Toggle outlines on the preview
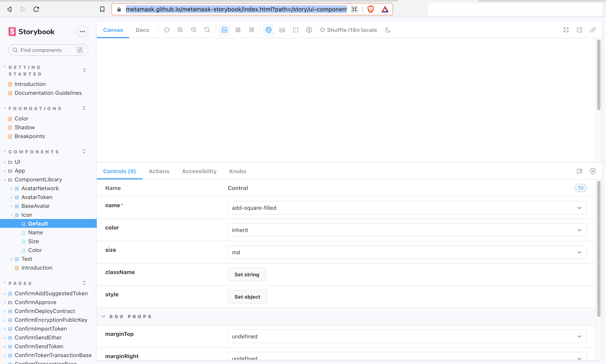Screen dimensions: 606x364 (295, 30)
